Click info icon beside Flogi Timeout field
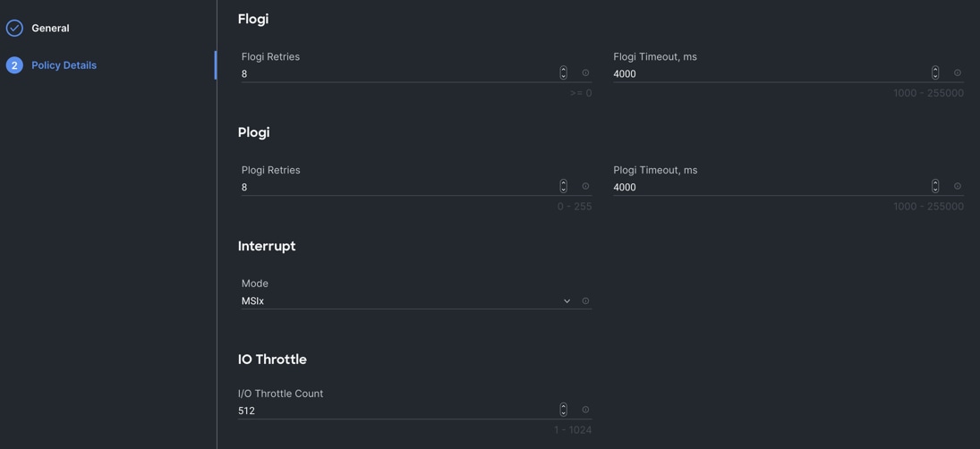The height and width of the screenshot is (449, 980). point(958,73)
